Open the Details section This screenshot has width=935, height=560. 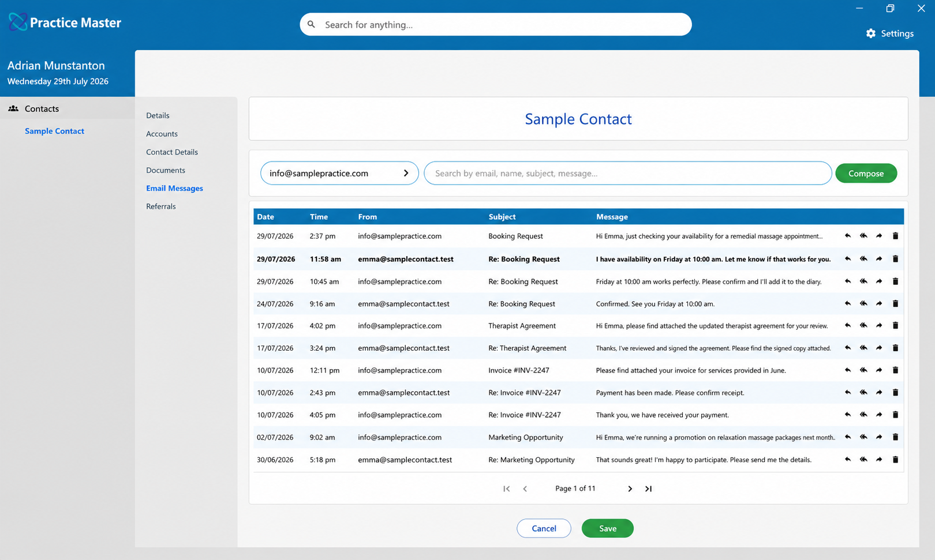[158, 115]
